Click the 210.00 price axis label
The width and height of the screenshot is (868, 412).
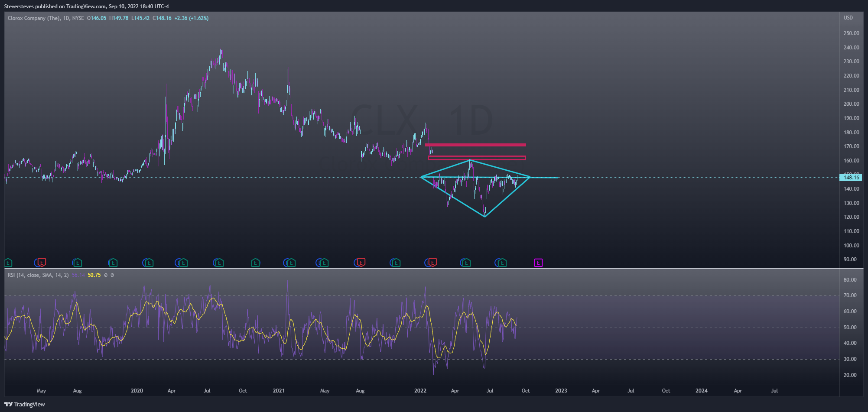(x=852, y=90)
